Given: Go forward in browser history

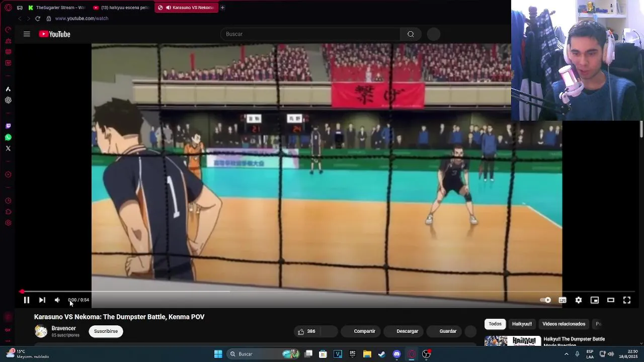Looking at the screenshot, I should click(x=28, y=19).
